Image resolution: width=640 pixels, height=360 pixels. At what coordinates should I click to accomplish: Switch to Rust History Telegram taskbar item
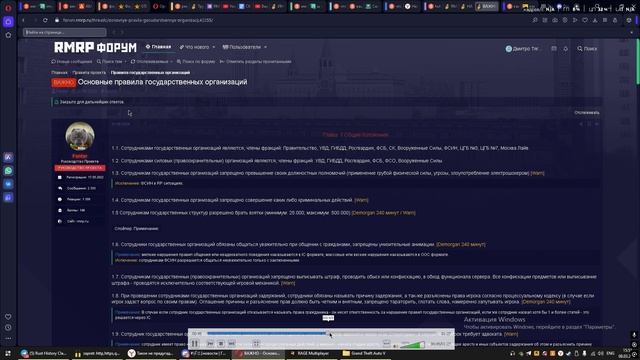pos(44,353)
